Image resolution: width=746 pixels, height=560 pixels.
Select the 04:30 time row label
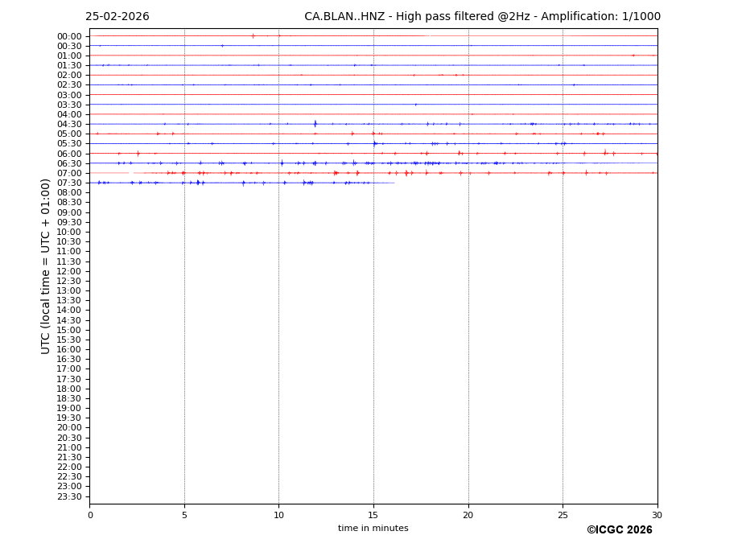click(x=69, y=124)
